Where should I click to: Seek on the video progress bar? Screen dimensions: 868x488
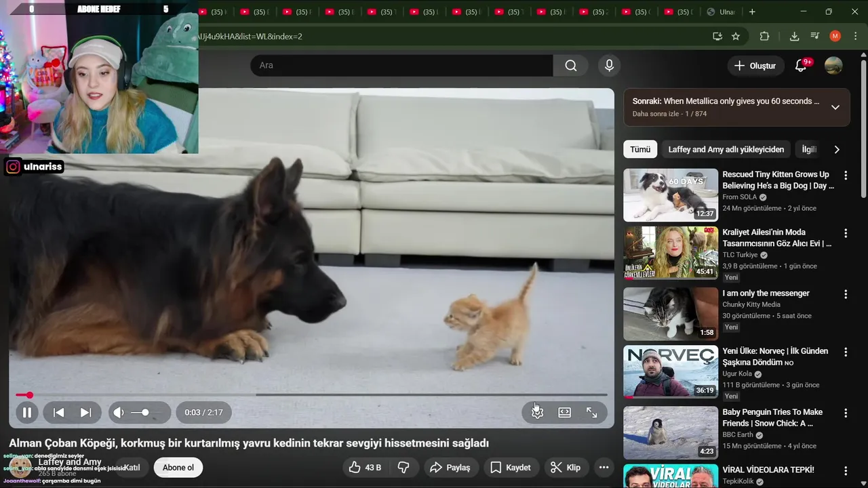[312, 395]
